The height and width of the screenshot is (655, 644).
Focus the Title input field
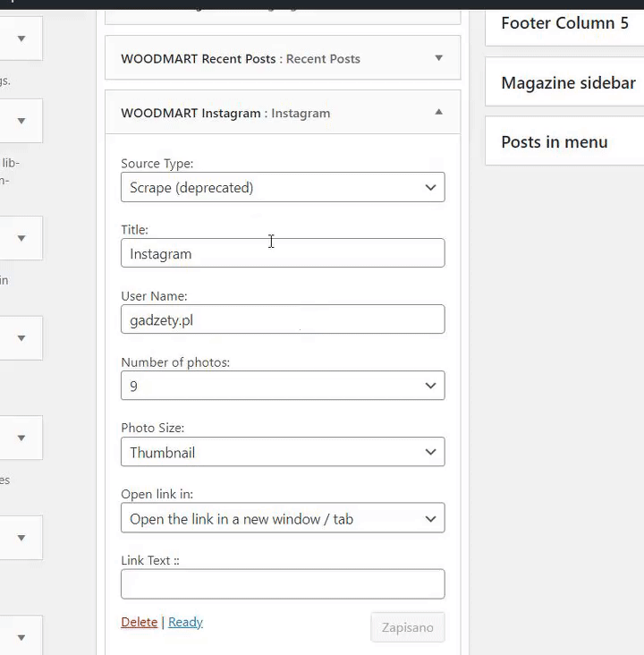click(283, 254)
